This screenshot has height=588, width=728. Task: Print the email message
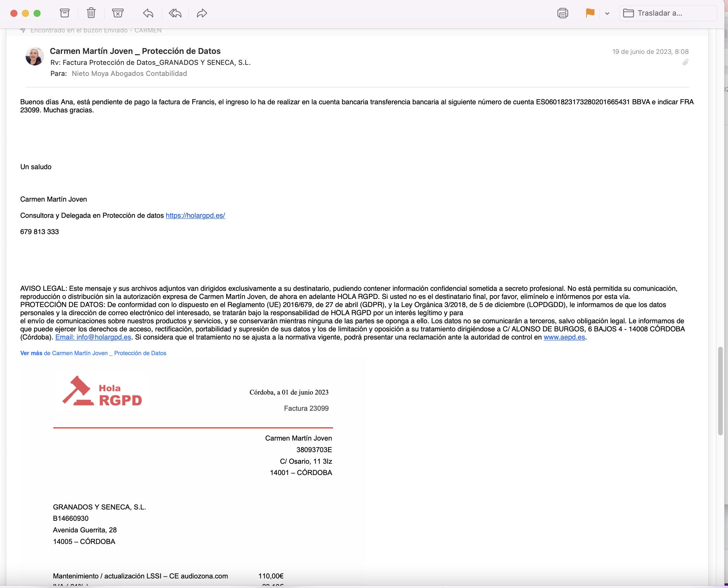562,13
